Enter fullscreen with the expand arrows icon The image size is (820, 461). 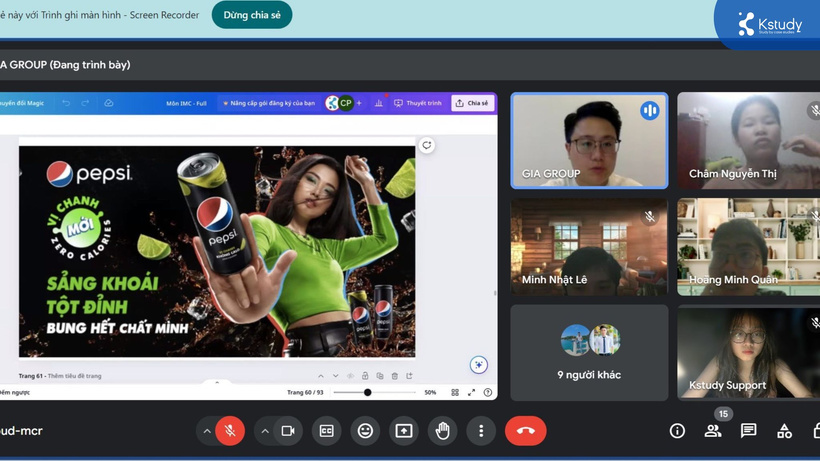pyautogui.click(x=471, y=392)
